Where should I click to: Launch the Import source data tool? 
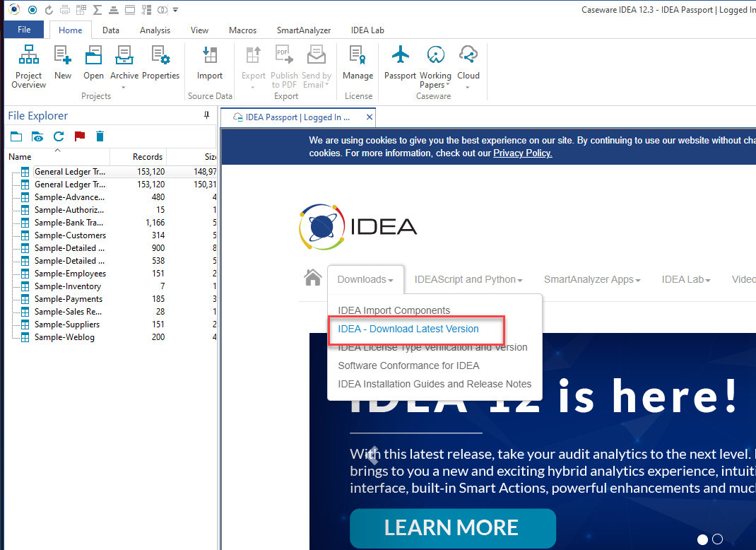pyautogui.click(x=210, y=63)
